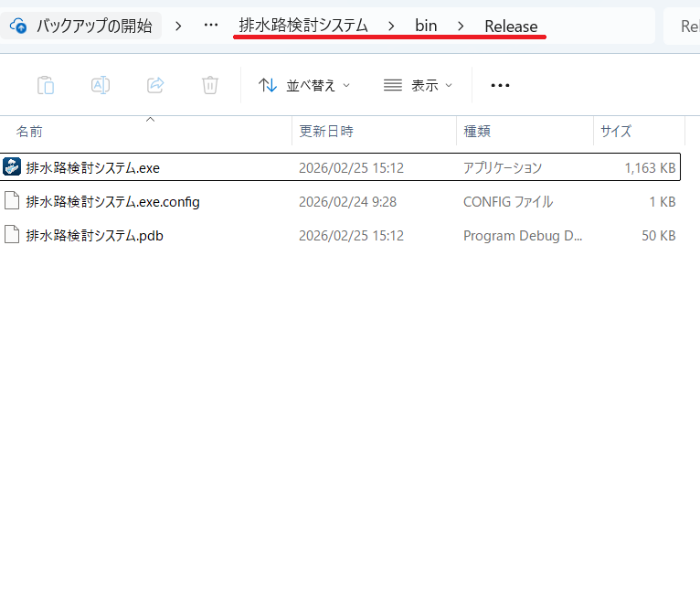Select the 排水路検討システム.exe.config file
700x608 pixels.
[x=112, y=201]
